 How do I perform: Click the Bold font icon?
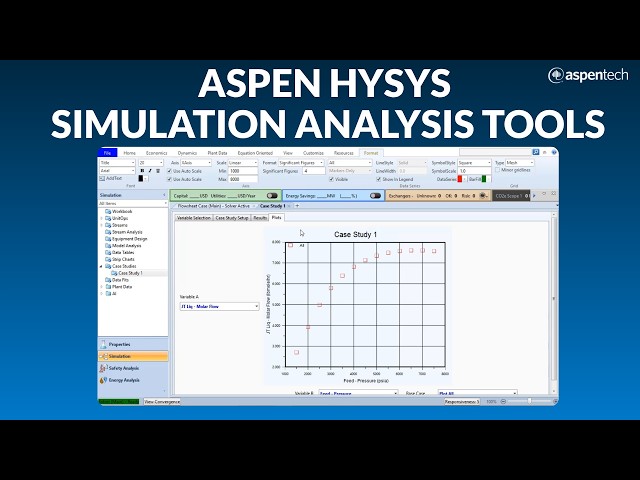[142, 171]
